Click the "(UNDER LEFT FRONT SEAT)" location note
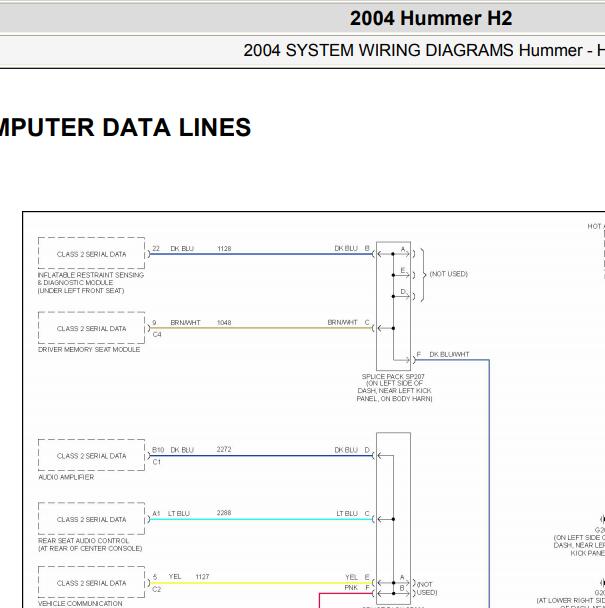Screen dimensions: 605x608 click(x=81, y=290)
